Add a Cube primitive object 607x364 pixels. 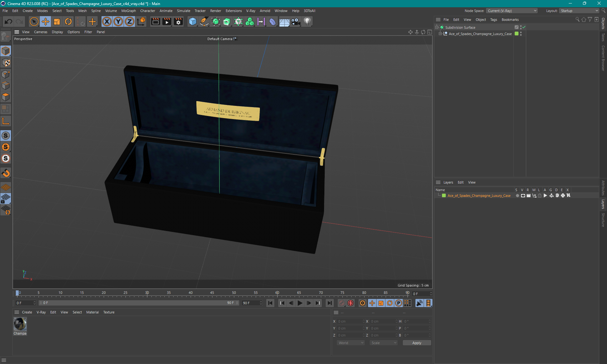193,21
